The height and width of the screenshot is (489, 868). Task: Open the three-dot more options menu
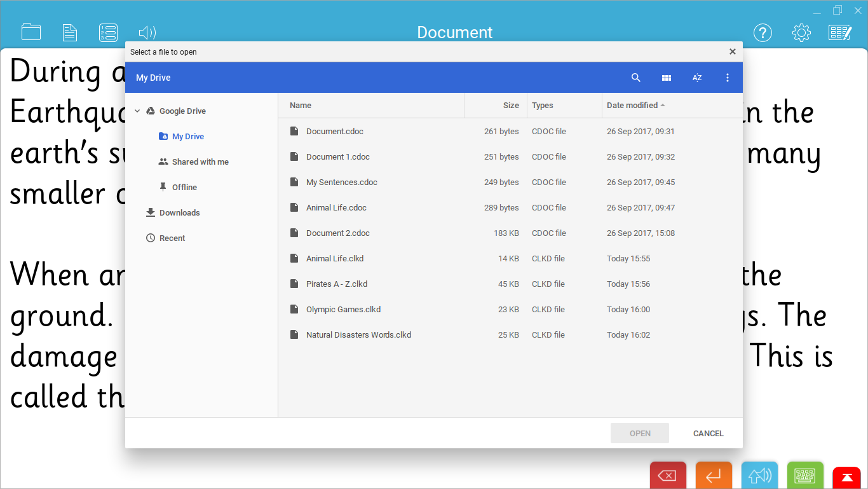click(x=728, y=78)
